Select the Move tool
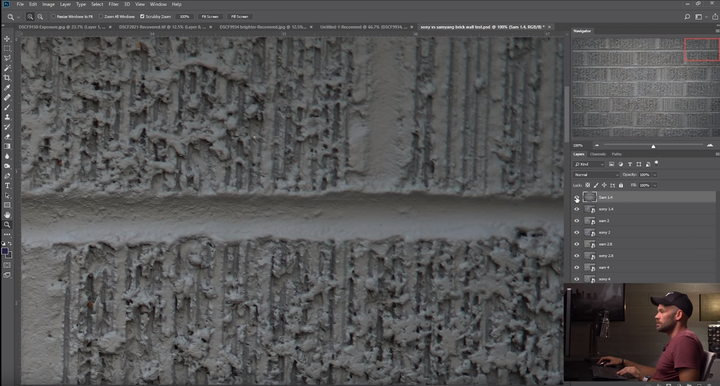720x386 pixels. [7, 39]
